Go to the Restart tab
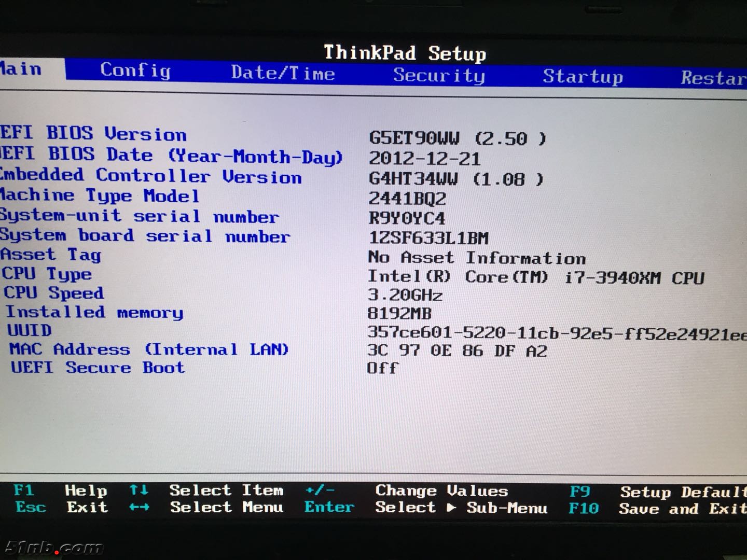 (x=713, y=78)
